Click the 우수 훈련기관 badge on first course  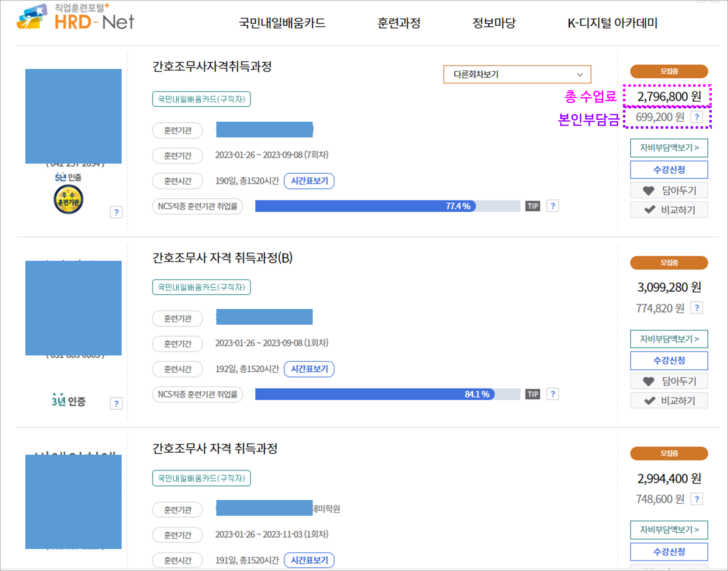(x=69, y=199)
